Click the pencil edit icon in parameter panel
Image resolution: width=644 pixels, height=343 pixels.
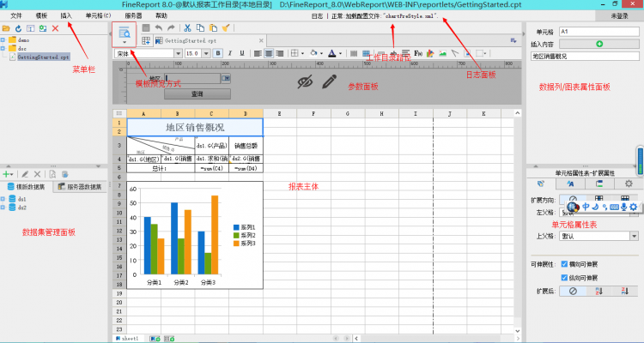330,81
